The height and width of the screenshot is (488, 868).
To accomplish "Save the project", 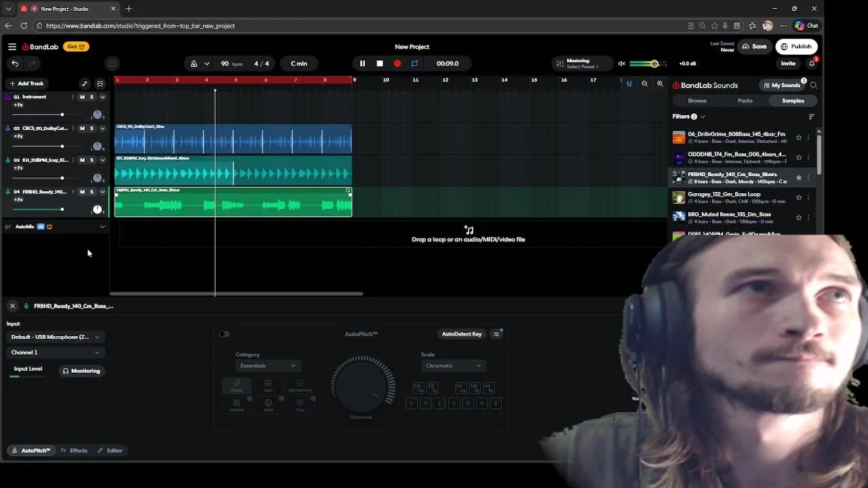I will (755, 47).
